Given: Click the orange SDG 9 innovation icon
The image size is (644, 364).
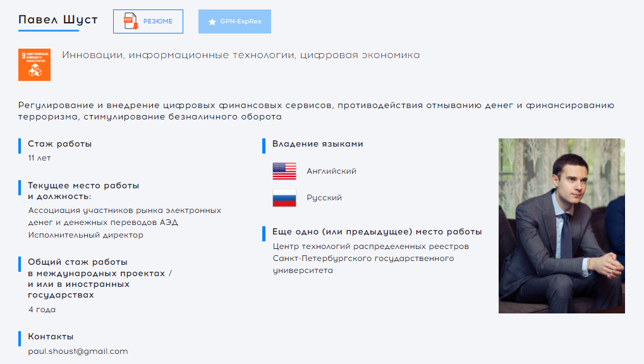Looking at the screenshot, I should click(x=35, y=65).
